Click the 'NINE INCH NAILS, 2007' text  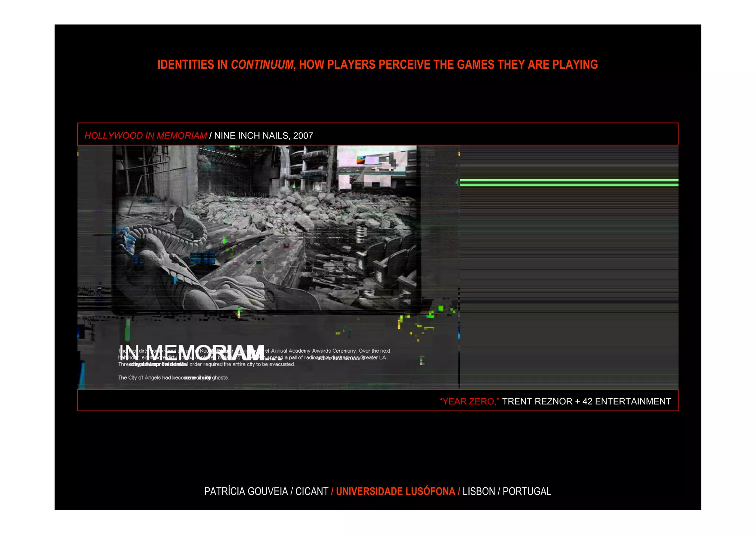264,136
